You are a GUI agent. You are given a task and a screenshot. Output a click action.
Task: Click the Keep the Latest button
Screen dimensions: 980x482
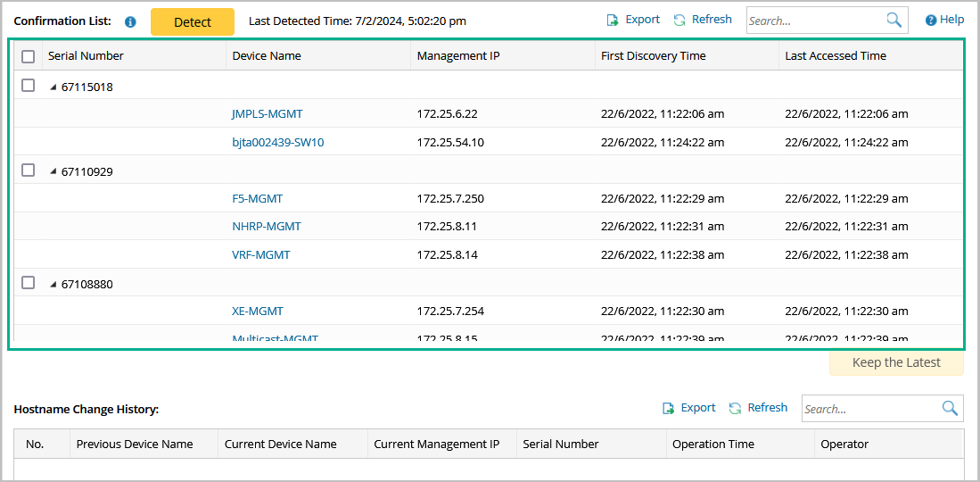[x=896, y=362]
